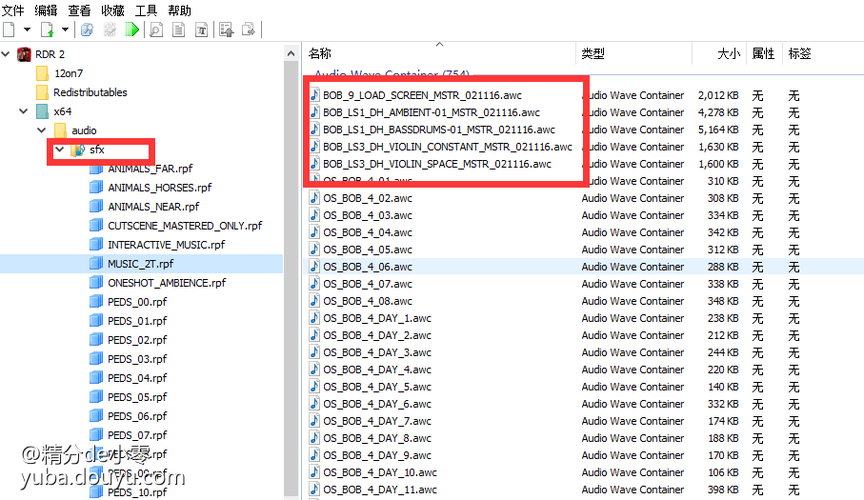The image size is (864, 500).
Task: Click the grayed pages with arrow toolbar icon
Action: [249, 29]
